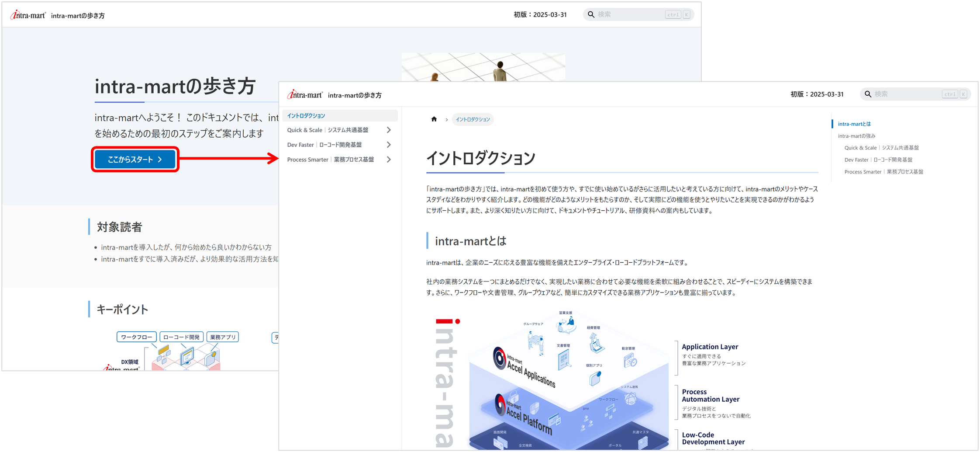This screenshot has width=980, height=452.
Task: Click 対象読者 heading in back window
Action: click(119, 227)
